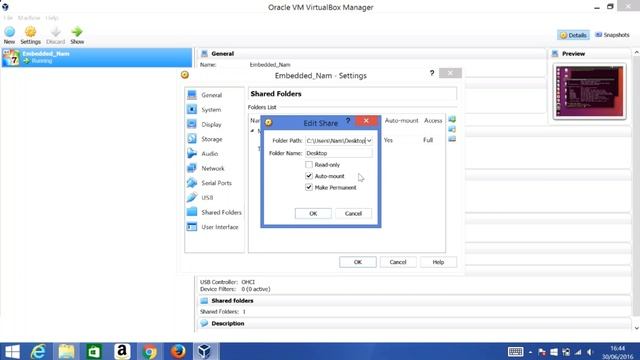Select System settings category
This screenshot has width=640, height=360.
(211, 110)
